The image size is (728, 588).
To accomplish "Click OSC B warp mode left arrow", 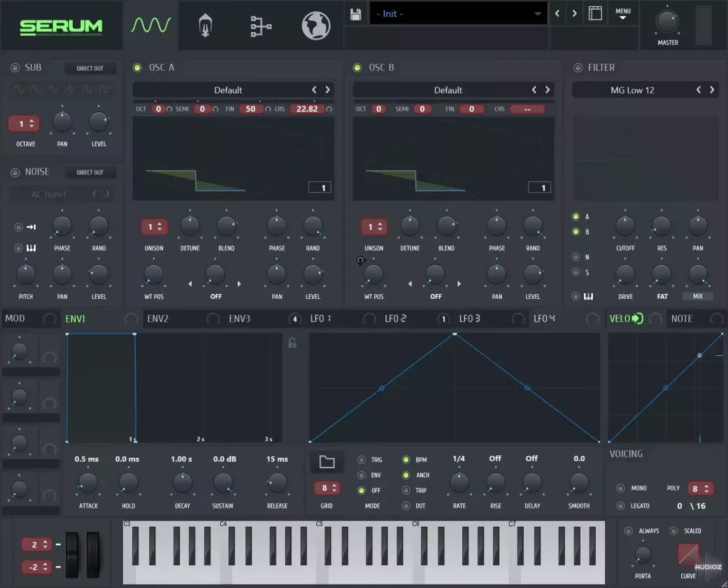I will click(410, 284).
